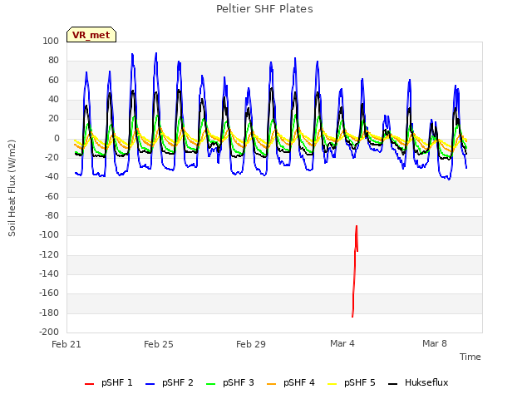532x399 pixels.
Task: Click the black Hukseflux legend swatch
Action: (392, 384)
